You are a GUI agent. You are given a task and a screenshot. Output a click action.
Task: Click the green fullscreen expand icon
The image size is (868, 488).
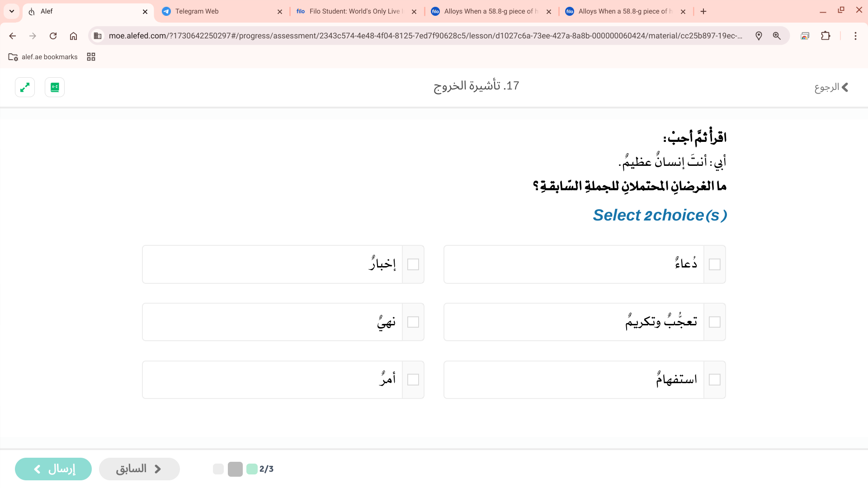point(25,87)
